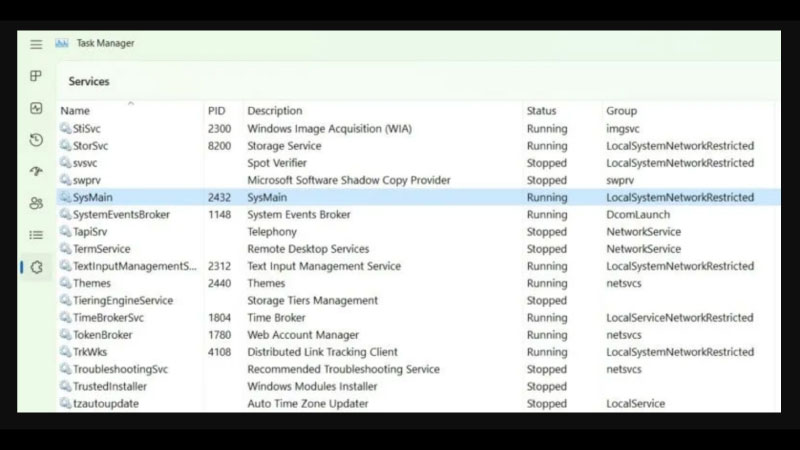Click the gear icon beside TrkWks
800x450 pixels.
point(65,352)
